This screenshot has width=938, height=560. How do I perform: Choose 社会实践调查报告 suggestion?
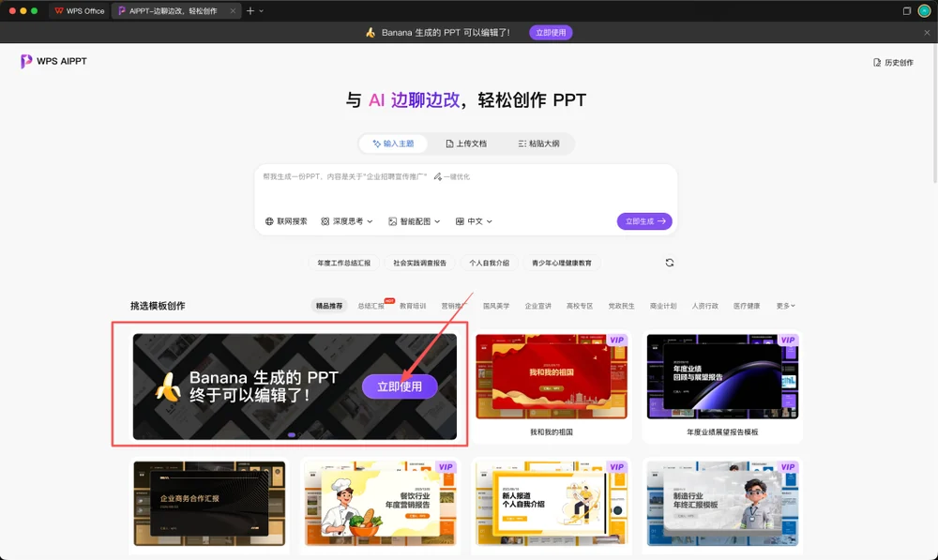(419, 263)
